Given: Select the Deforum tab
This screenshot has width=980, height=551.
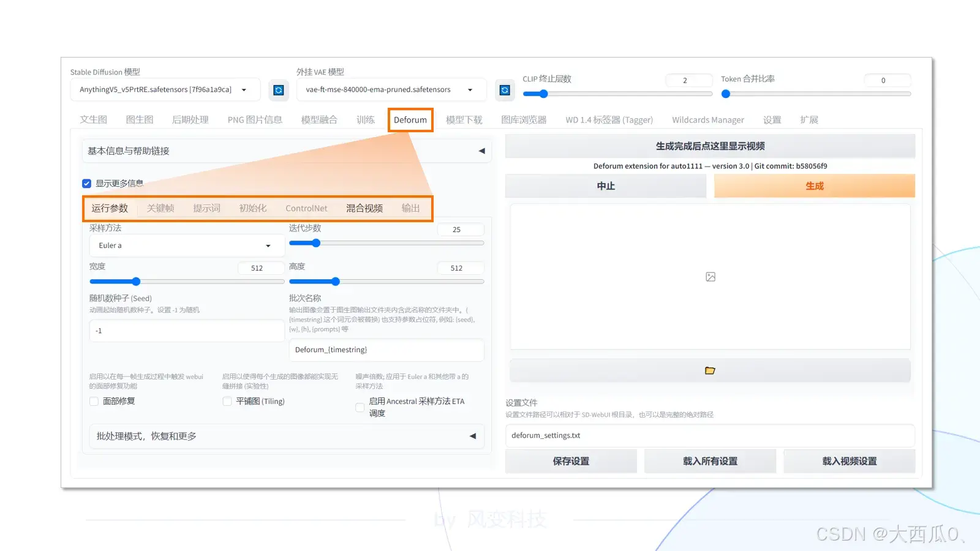Looking at the screenshot, I should click(410, 120).
